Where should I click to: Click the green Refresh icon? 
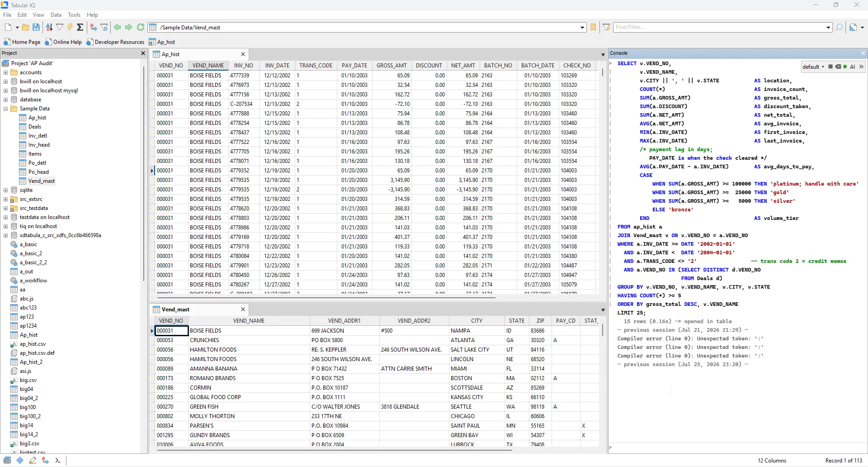(x=141, y=27)
